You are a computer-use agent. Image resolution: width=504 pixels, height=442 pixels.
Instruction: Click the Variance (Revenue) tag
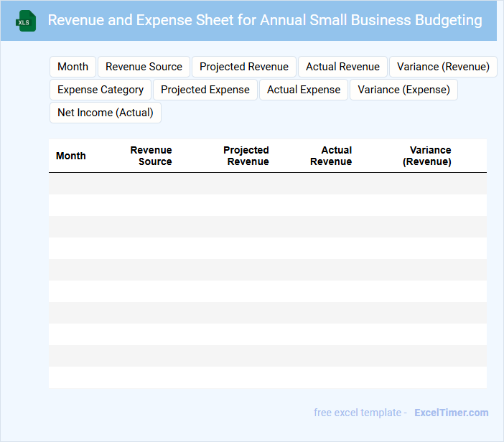(x=443, y=67)
